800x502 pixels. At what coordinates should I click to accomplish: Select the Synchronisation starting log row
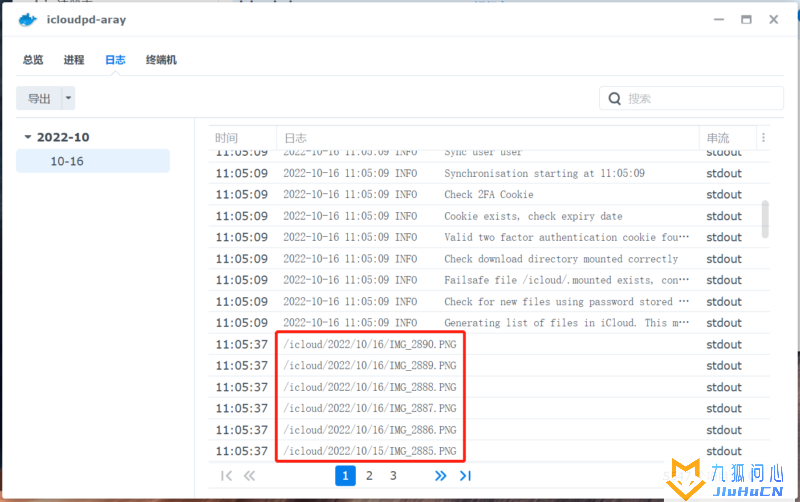[x=489, y=173]
